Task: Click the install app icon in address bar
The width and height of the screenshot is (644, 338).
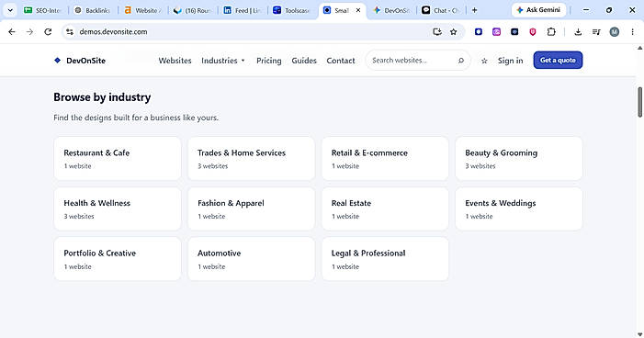Action: point(437,31)
